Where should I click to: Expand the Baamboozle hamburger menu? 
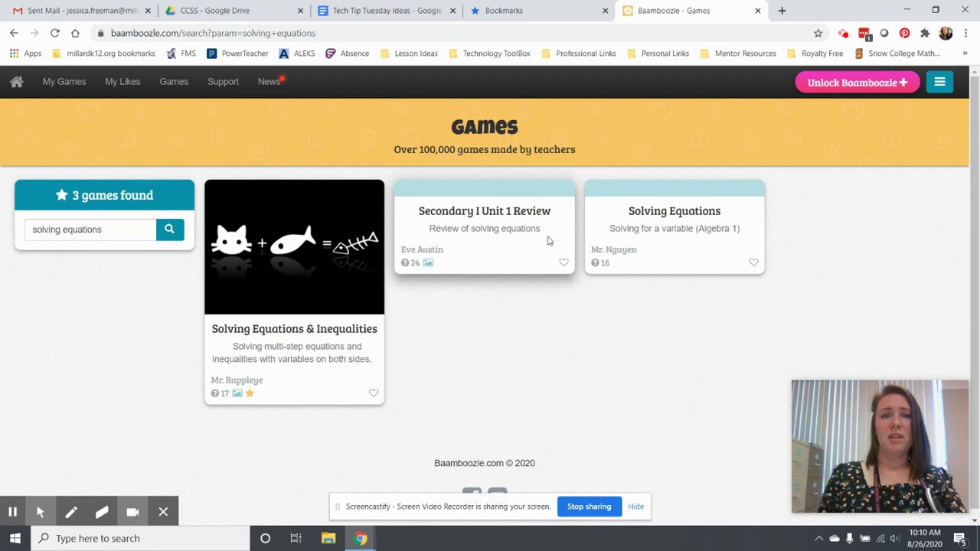939,82
